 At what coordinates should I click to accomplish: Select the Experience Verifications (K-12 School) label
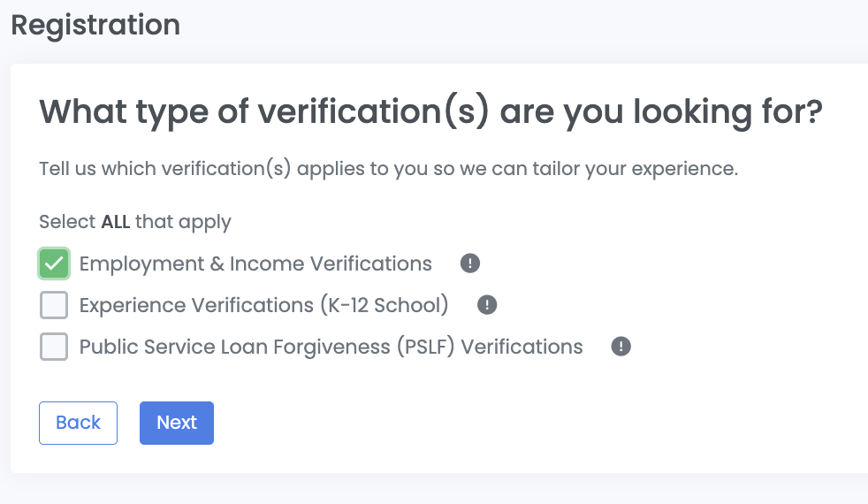point(263,305)
